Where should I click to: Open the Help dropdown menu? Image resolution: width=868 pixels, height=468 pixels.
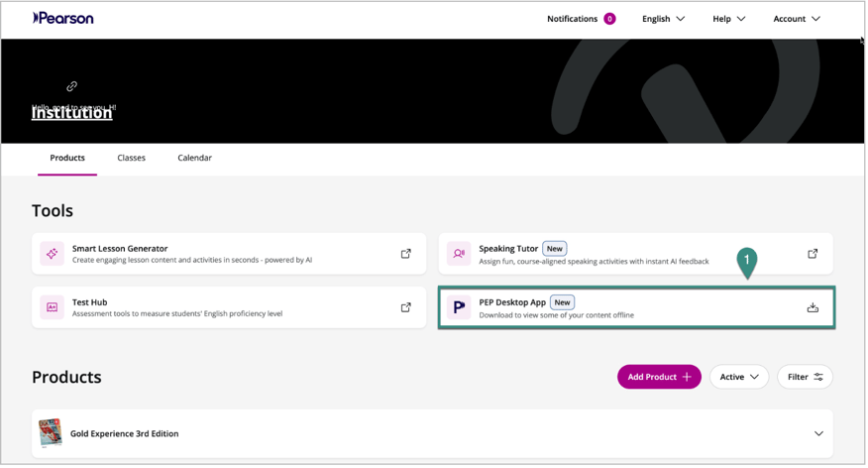coord(728,19)
